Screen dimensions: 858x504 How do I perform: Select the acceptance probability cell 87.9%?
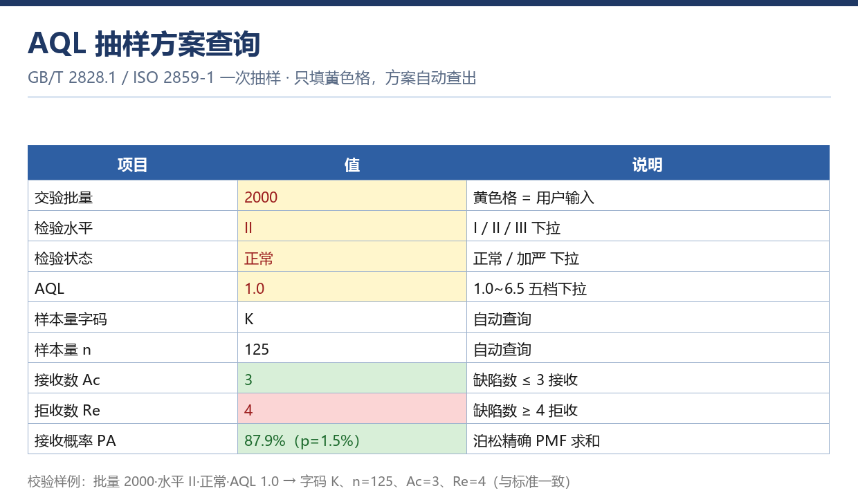click(352, 439)
